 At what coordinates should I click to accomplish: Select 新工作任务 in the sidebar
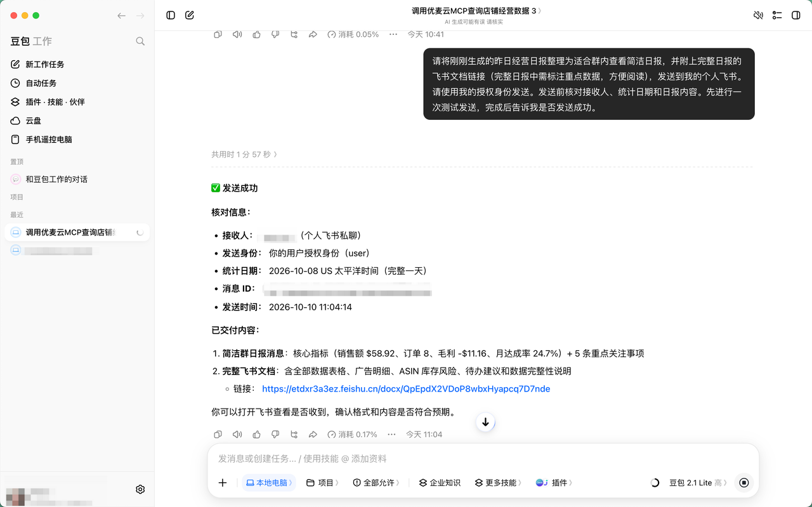[77, 64]
